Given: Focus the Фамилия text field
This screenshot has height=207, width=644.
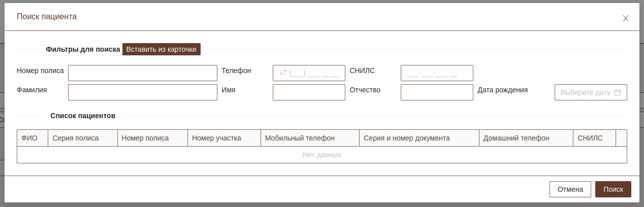Looking at the screenshot, I should pyautogui.click(x=143, y=92).
